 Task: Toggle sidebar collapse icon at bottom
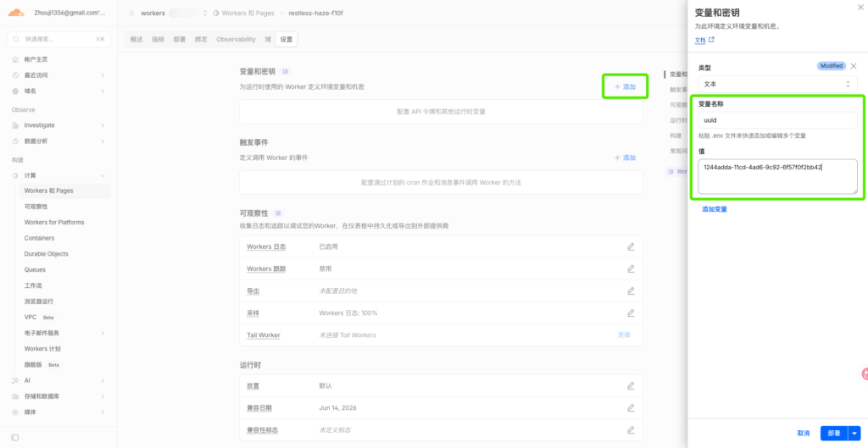15,438
